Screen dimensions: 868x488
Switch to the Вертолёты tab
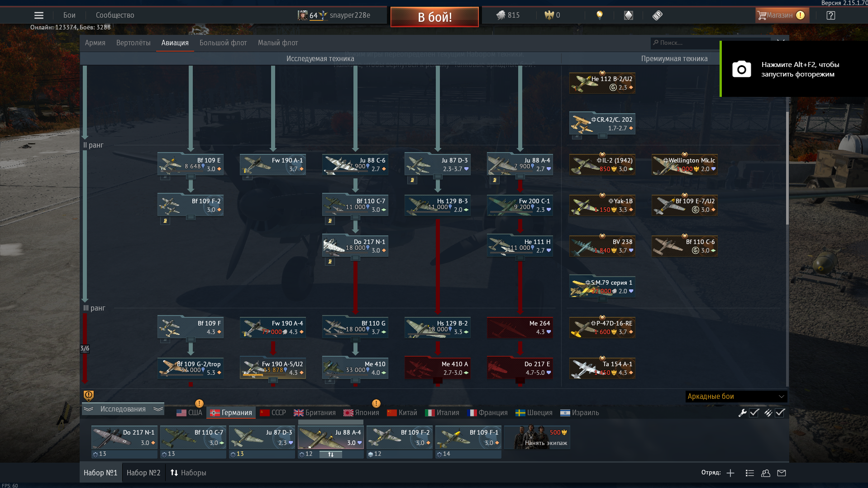coord(134,43)
